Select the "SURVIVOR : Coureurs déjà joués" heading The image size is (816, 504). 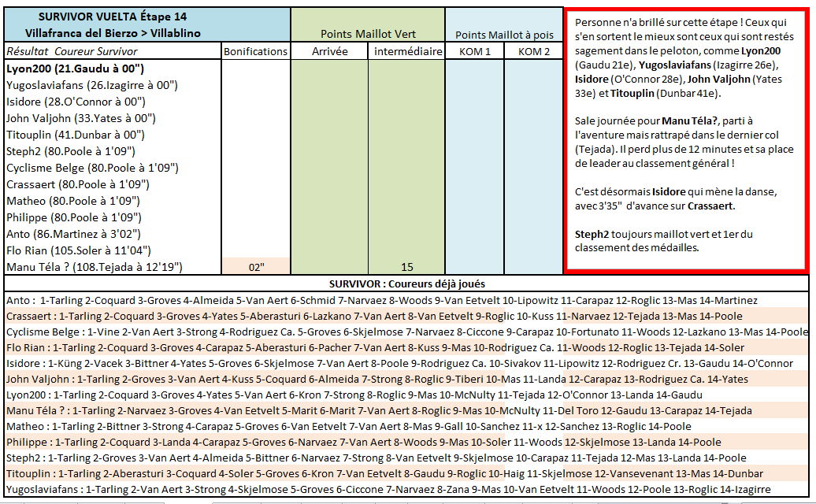pyautogui.click(x=406, y=283)
